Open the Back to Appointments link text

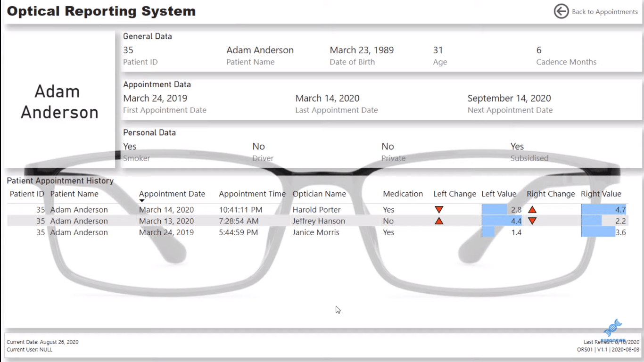(x=604, y=12)
